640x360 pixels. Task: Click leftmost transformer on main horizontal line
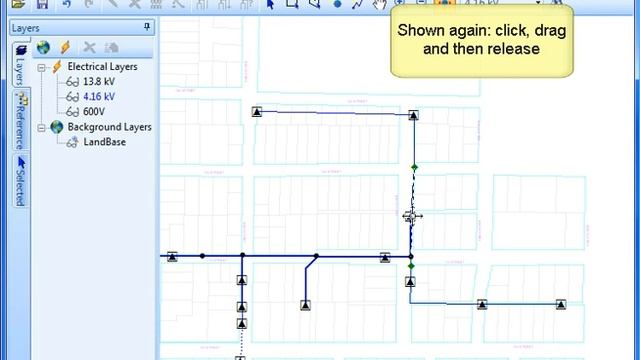click(172, 257)
